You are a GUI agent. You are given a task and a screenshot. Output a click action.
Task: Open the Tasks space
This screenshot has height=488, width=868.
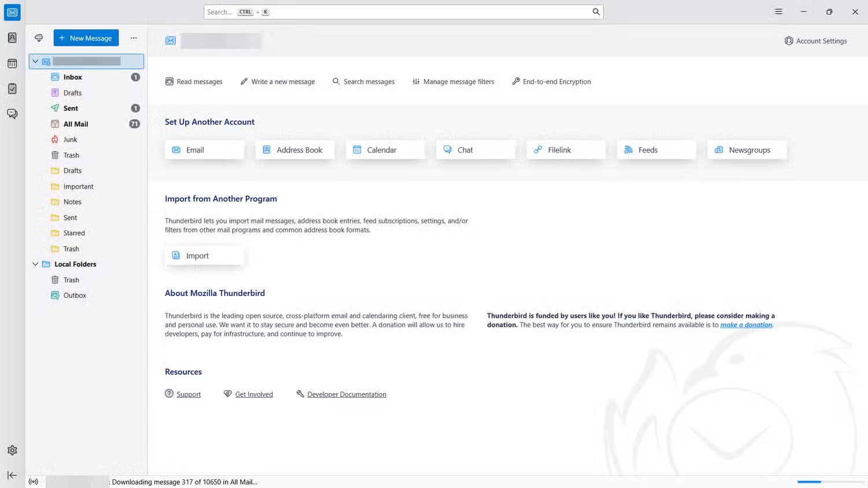[12, 88]
